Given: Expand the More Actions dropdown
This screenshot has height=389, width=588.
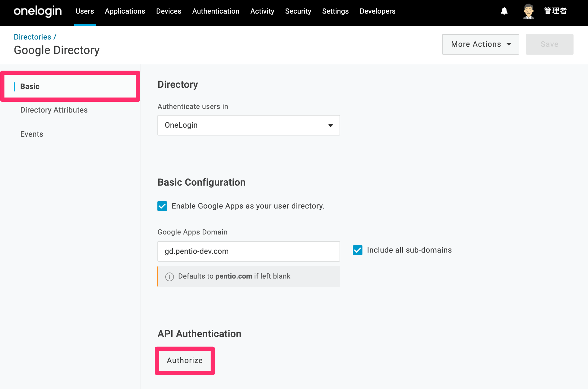Looking at the screenshot, I should pos(480,44).
